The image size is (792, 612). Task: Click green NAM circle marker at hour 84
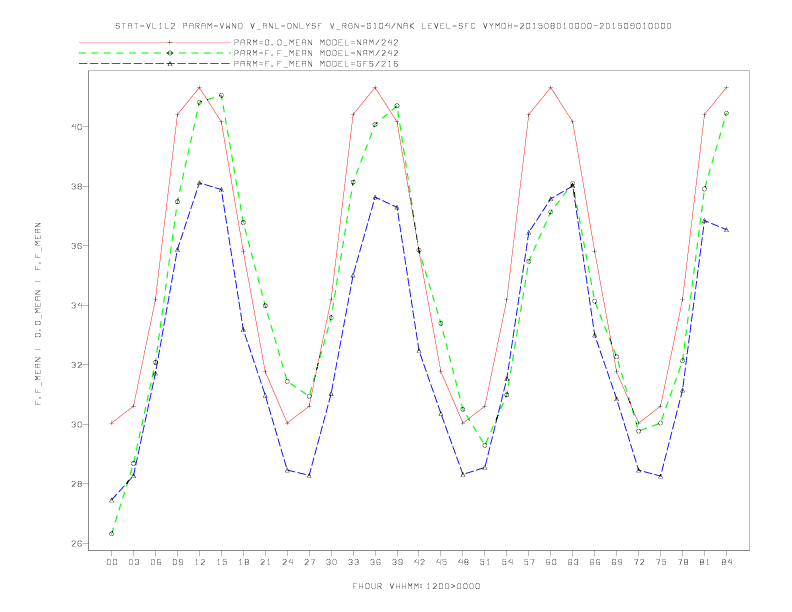[x=727, y=114]
